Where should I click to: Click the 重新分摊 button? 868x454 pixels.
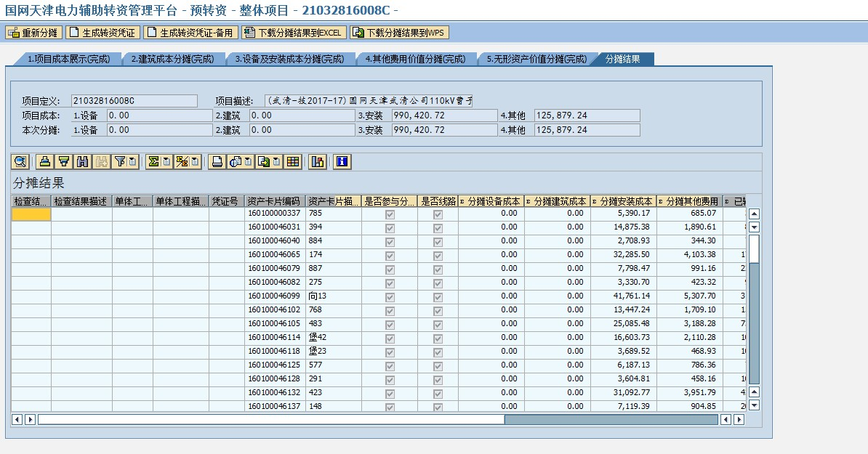(x=33, y=33)
